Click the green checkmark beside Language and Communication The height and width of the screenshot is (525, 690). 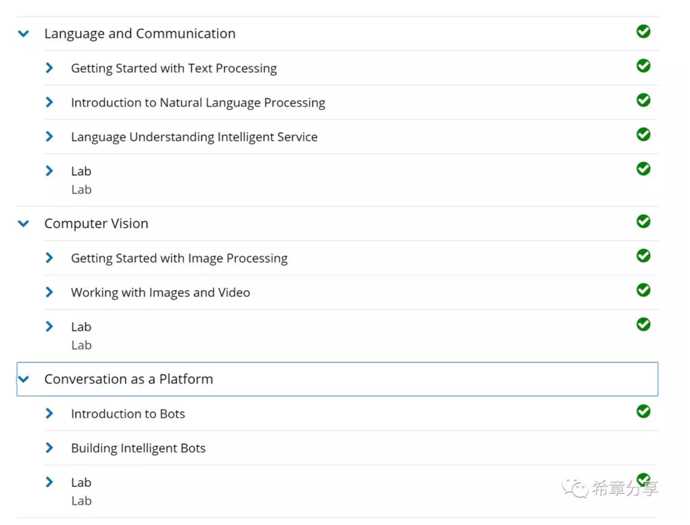tap(643, 32)
